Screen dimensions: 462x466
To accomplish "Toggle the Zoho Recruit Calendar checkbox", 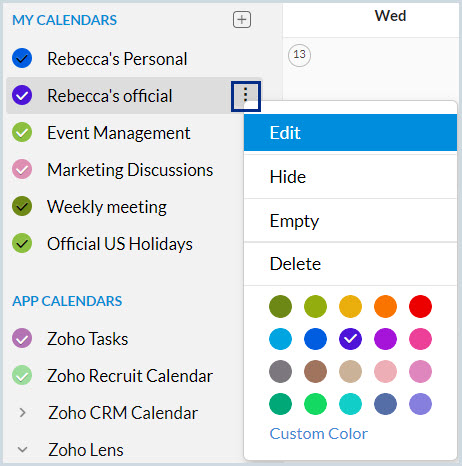I will click(22, 375).
